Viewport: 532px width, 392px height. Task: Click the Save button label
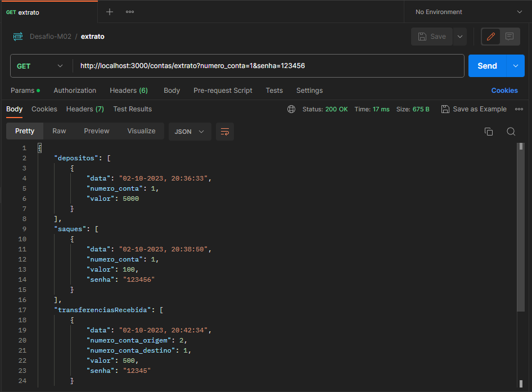pos(438,37)
